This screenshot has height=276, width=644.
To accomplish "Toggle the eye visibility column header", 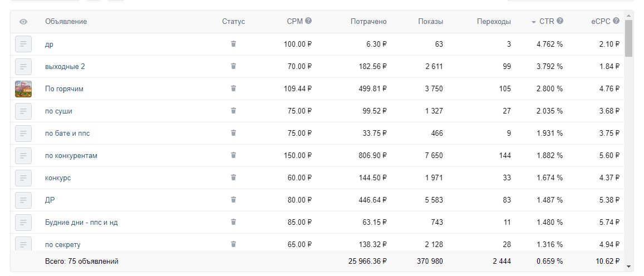I will pos(23,22).
